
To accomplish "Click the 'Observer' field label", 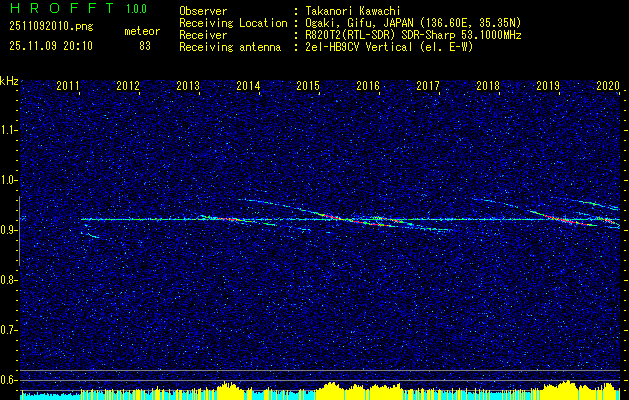I will (x=203, y=11).
